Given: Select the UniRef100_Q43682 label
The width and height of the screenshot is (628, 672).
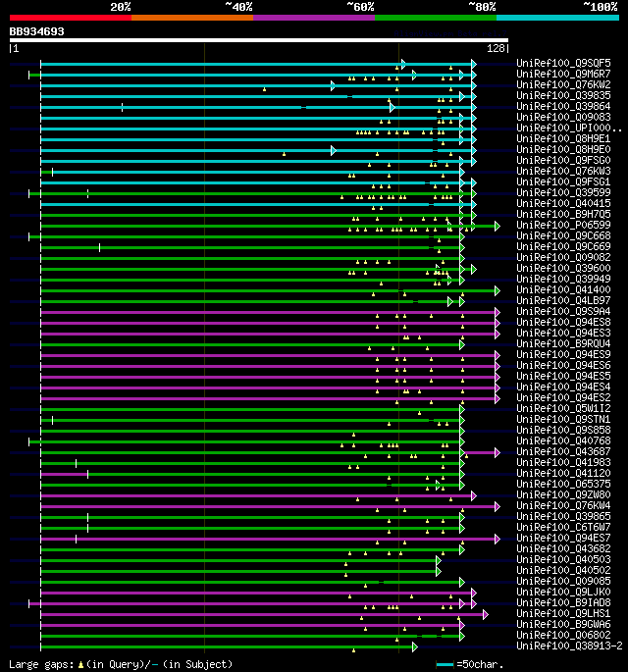Looking at the screenshot, I should 563,548.
